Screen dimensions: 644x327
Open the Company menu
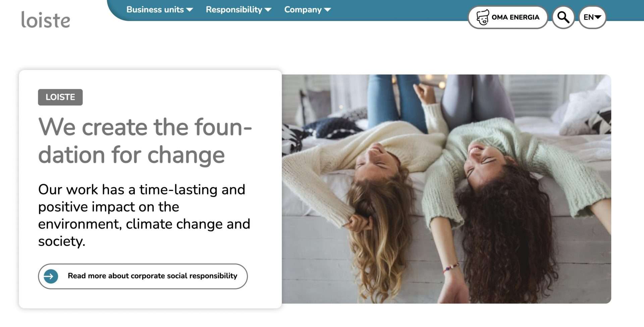click(x=308, y=10)
